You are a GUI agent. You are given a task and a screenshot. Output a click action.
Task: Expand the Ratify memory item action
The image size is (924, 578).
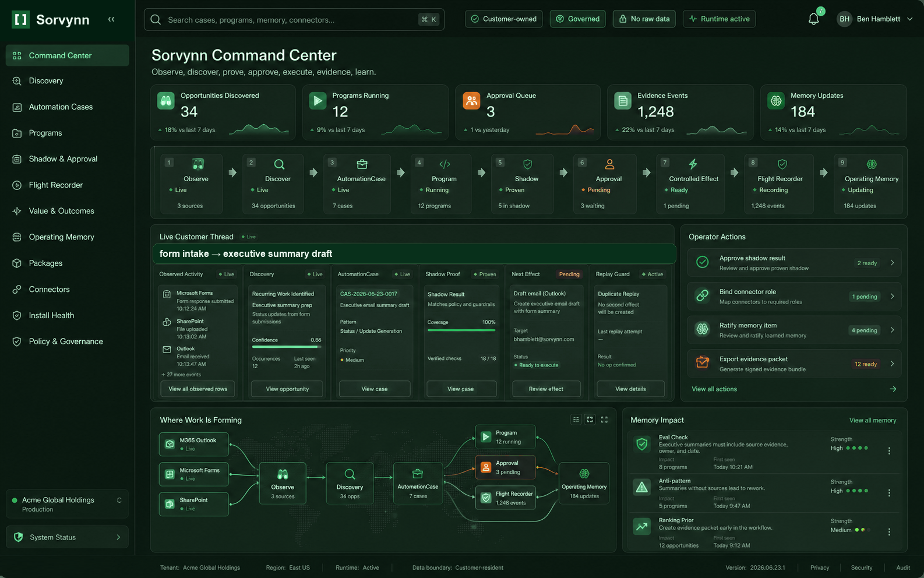click(x=794, y=330)
